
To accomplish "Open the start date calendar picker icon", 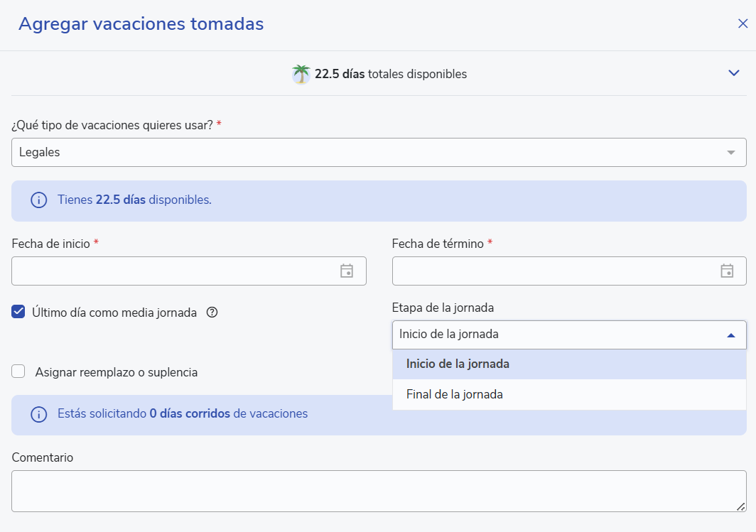I will pos(347,271).
